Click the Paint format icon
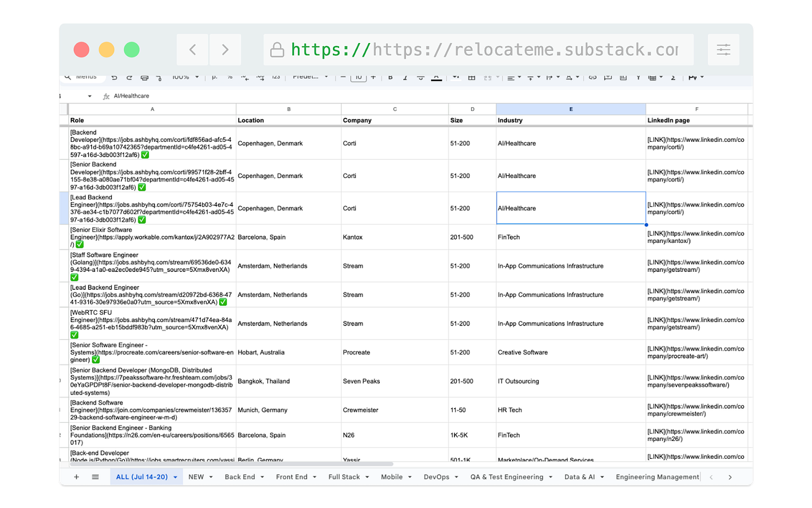The height and width of the screenshot is (508, 812). pyautogui.click(x=159, y=78)
